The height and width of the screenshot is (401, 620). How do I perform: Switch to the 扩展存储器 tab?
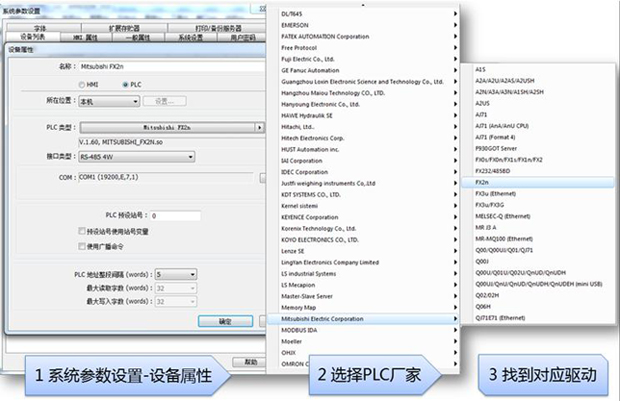pos(124,28)
